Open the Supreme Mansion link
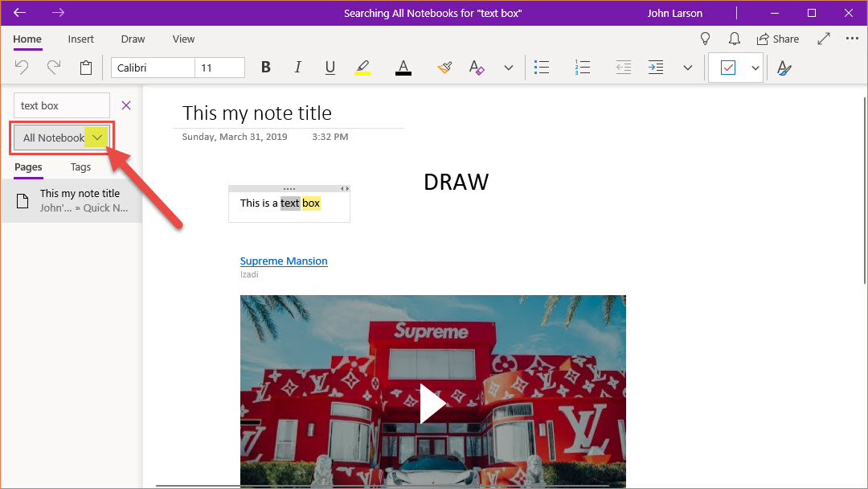 click(x=284, y=261)
